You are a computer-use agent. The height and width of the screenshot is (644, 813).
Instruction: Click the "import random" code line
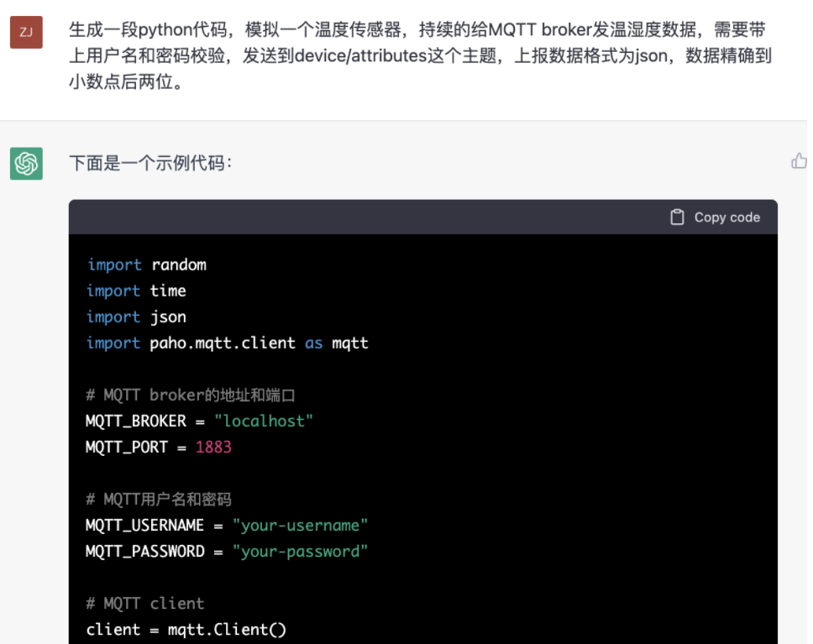point(146,264)
